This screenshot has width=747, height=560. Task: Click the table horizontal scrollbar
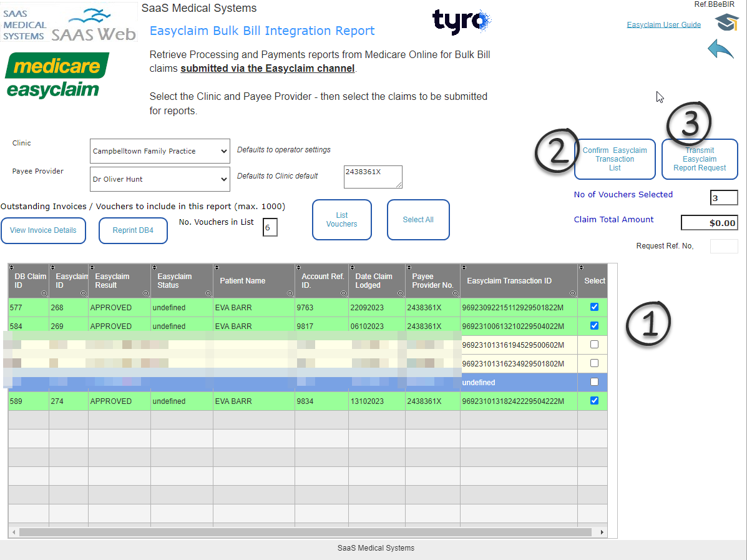tap(305, 532)
